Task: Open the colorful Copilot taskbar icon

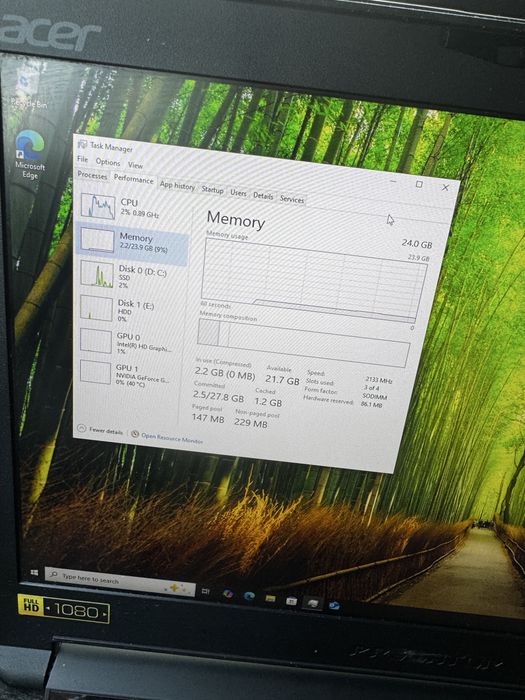Action: pyautogui.click(x=228, y=594)
